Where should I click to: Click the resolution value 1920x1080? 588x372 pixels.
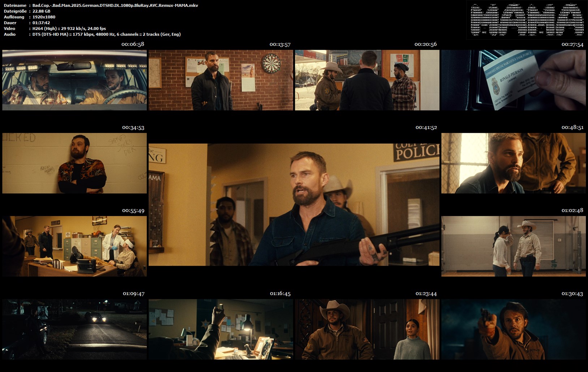[44, 17]
